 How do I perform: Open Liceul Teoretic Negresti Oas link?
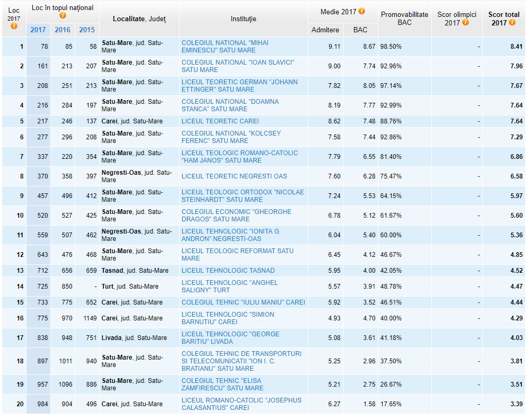pyautogui.click(x=234, y=176)
